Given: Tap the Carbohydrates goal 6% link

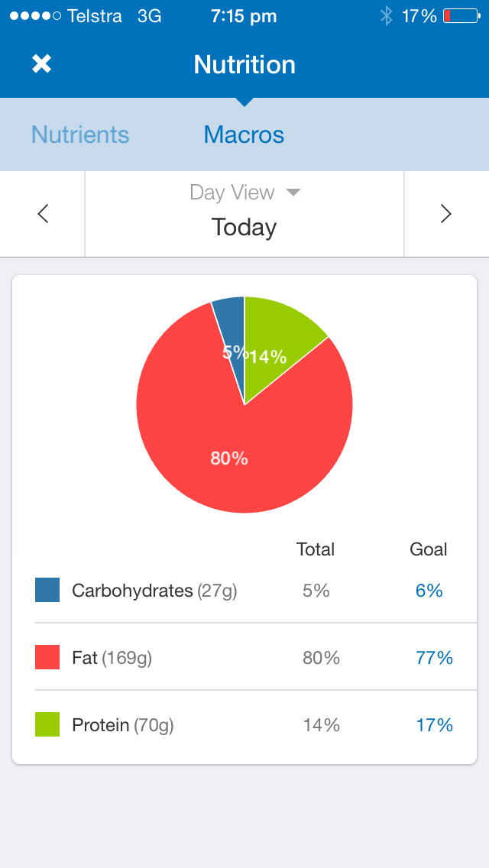Looking at the screenshot, I should coord(429,591).
